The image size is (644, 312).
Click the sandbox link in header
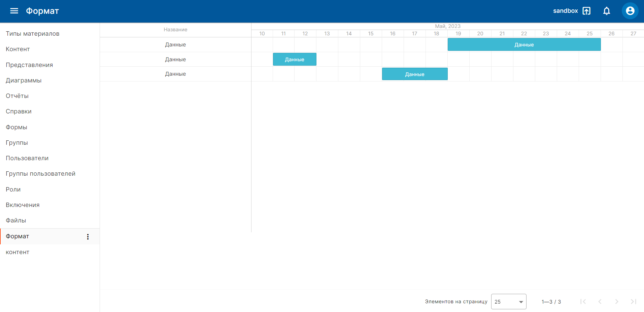pyautogui.click(x=565, y=11)
